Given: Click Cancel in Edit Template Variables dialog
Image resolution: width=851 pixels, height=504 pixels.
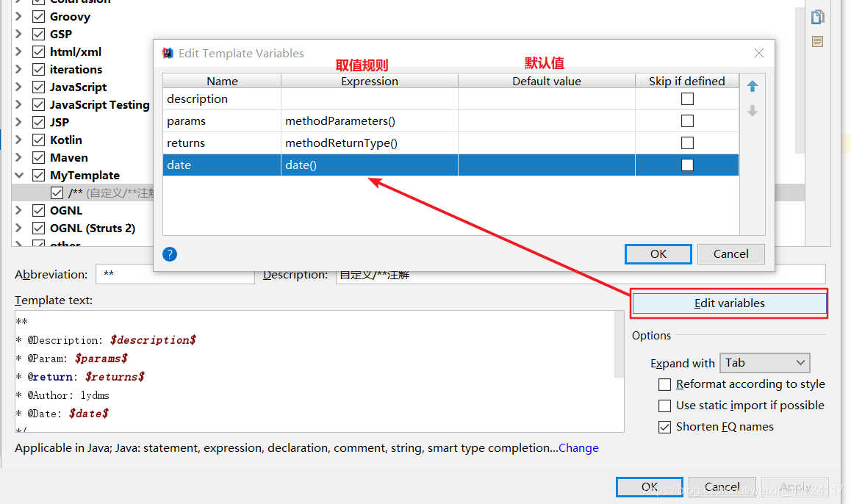Looking at the screenshot, I should 731,254.
